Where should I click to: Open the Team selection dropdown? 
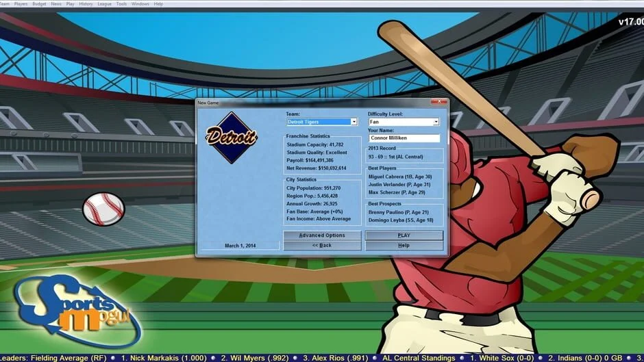click(354, 122)
